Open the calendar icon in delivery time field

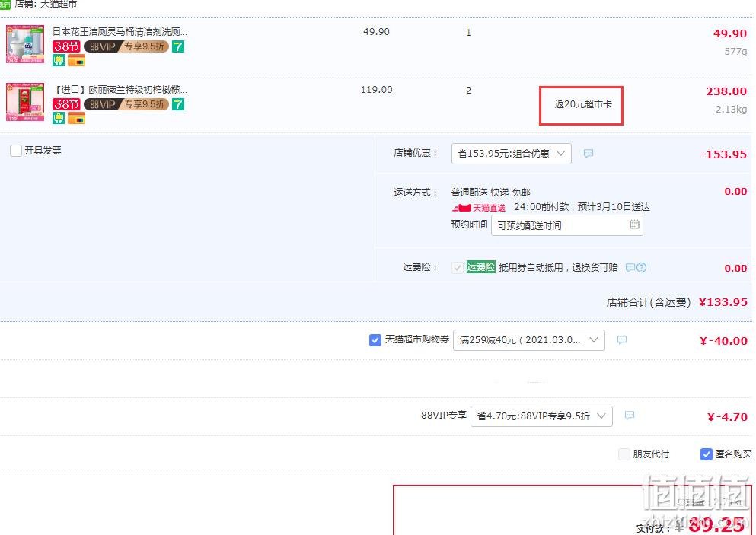pyautogui.click(x=634, y=224)
